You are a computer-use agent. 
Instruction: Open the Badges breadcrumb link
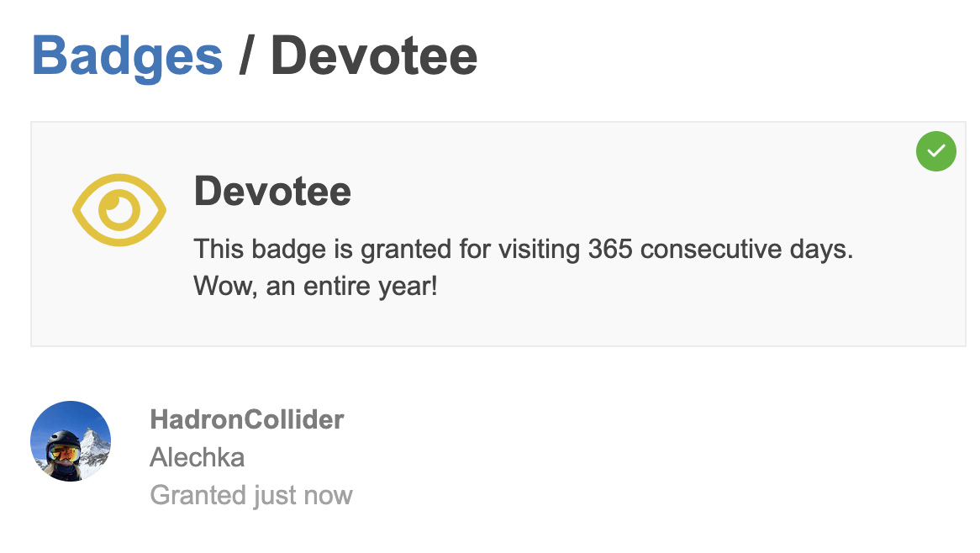[127, 56]
